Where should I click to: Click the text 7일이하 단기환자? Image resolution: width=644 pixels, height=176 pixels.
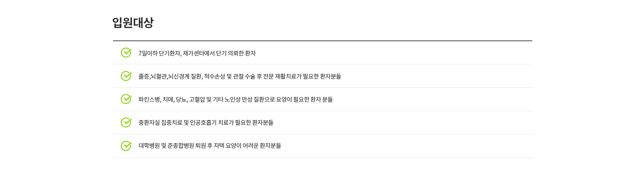pos(160,53)
